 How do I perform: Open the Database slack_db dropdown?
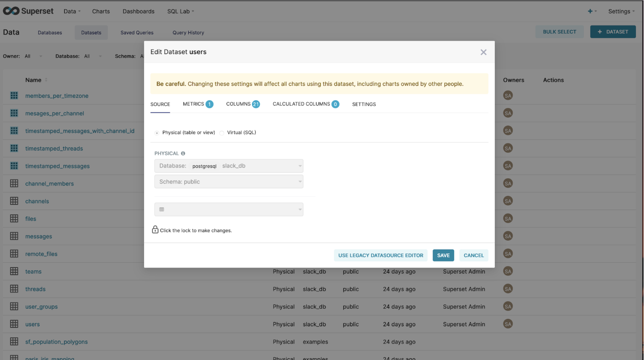tap(229, 166)
